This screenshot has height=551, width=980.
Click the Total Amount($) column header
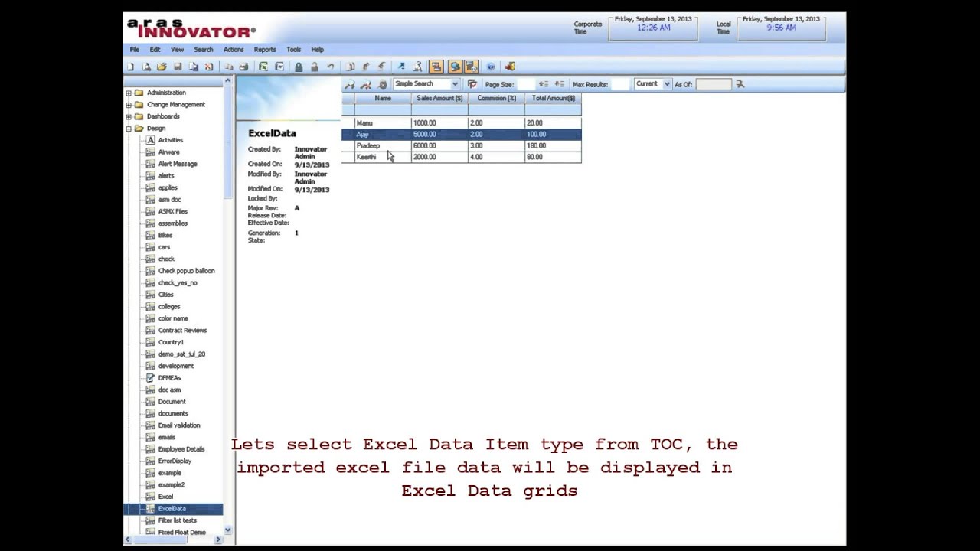click(x=553, y=98)
